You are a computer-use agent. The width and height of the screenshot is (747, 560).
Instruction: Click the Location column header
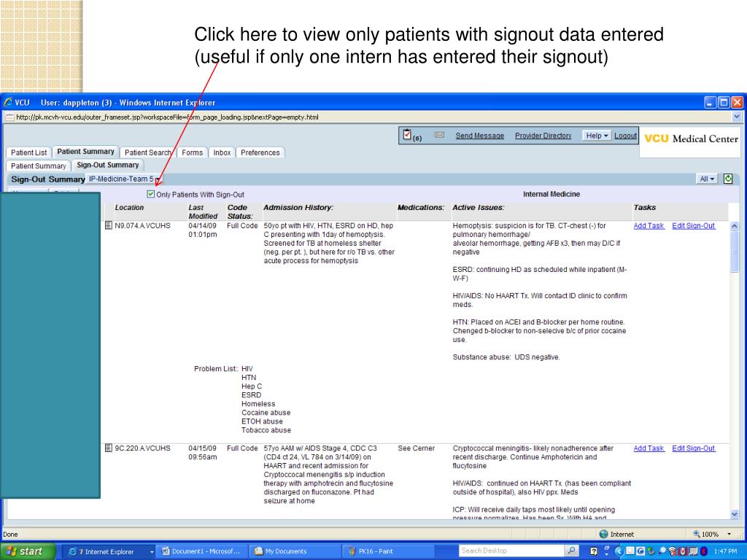(129, 208)
